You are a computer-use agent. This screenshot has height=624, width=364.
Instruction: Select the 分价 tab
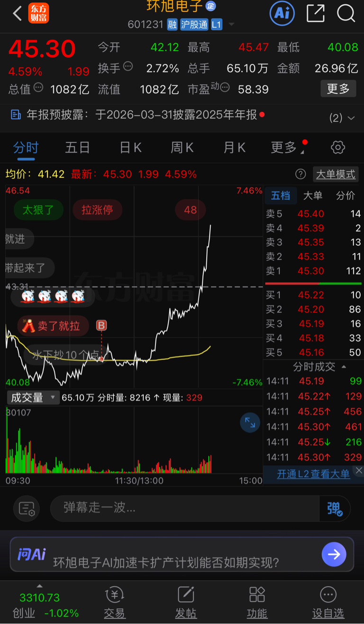[345, 195]
